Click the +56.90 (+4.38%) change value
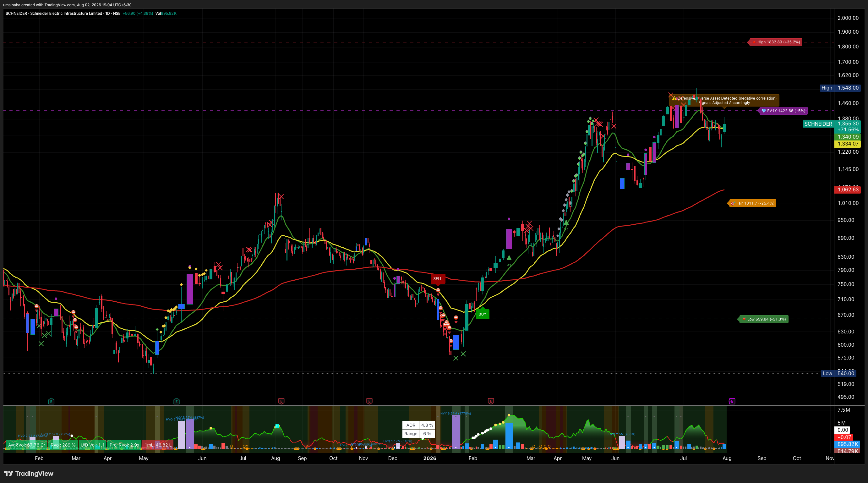This screenshot has height=483, width=868. (138, 14)
